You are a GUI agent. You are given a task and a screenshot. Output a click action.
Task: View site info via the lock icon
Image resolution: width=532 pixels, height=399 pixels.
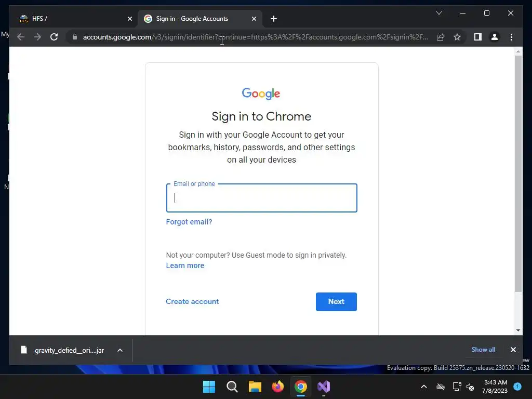click(75, 37)
